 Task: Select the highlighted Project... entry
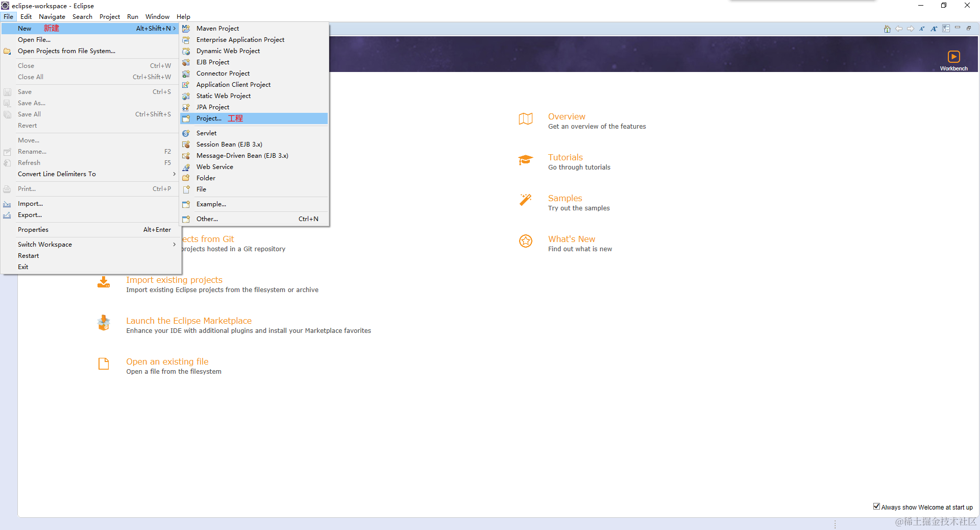[x=254, y=118]
